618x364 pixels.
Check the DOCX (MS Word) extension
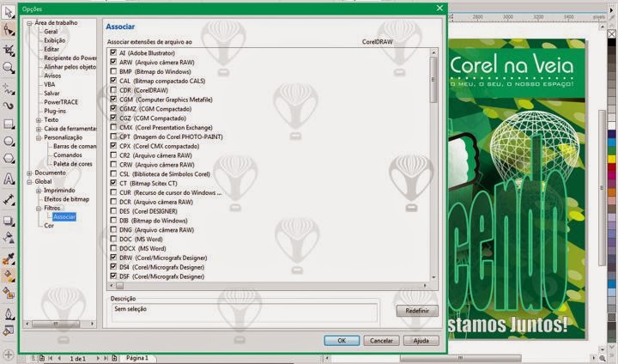coord(113,248)
